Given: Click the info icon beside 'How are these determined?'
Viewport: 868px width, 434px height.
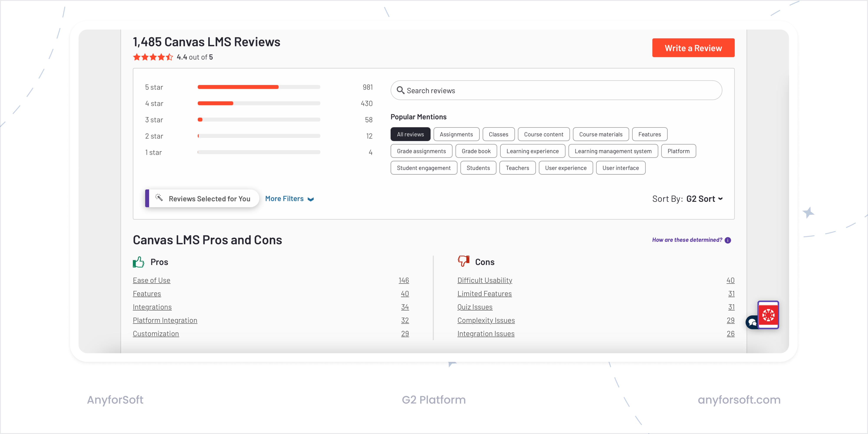Looking at the screenshot, I should click(x=728, y=240).
